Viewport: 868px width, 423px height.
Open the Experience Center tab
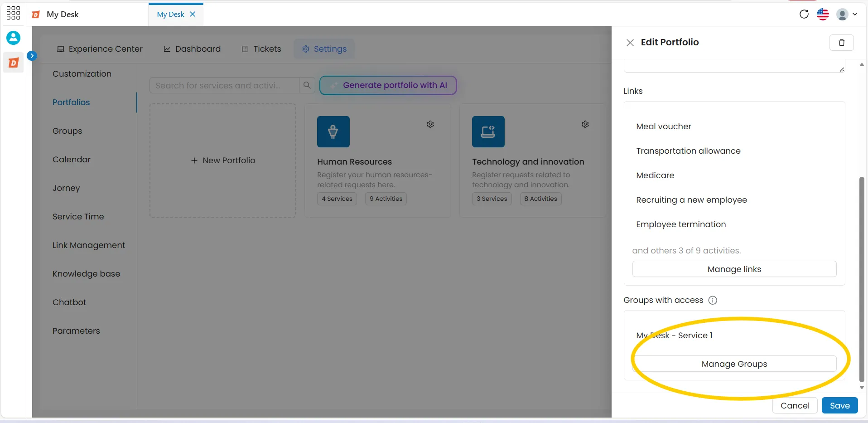[100, 49]
